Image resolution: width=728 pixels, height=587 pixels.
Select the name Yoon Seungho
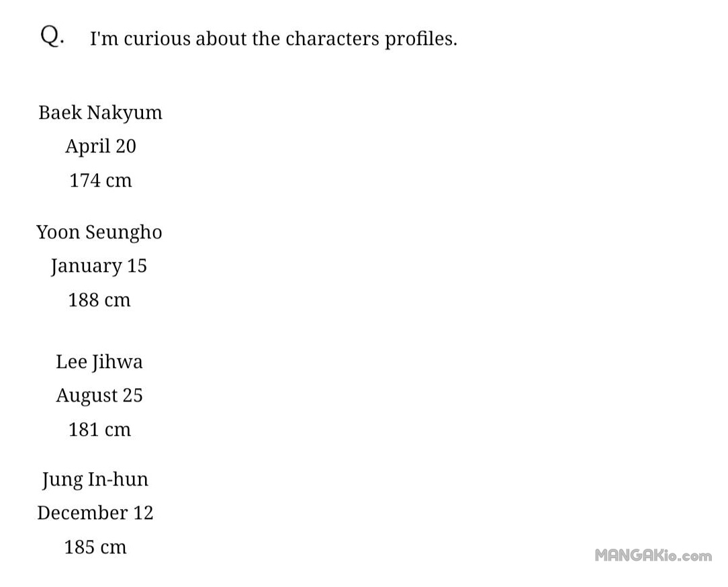tap(99, 232)
